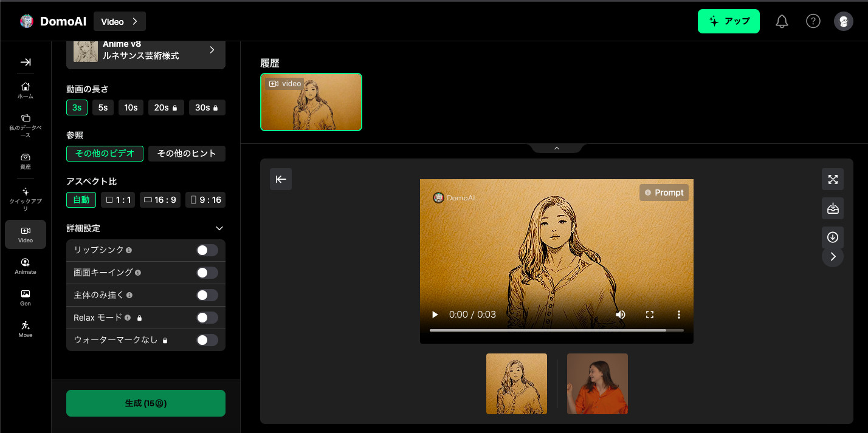
Task: Open the notifications bell
Action: click(x=782, y=21)
